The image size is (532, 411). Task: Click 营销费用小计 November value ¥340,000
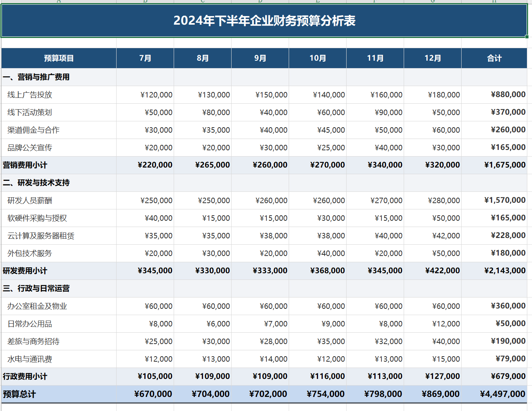point(375,165)
